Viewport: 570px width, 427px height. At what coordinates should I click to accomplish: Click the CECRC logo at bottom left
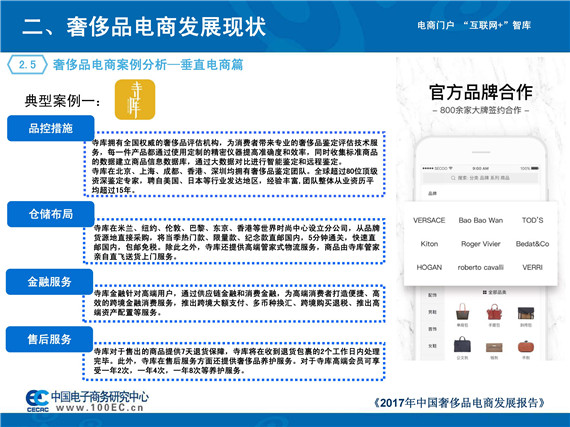point(37,401)
